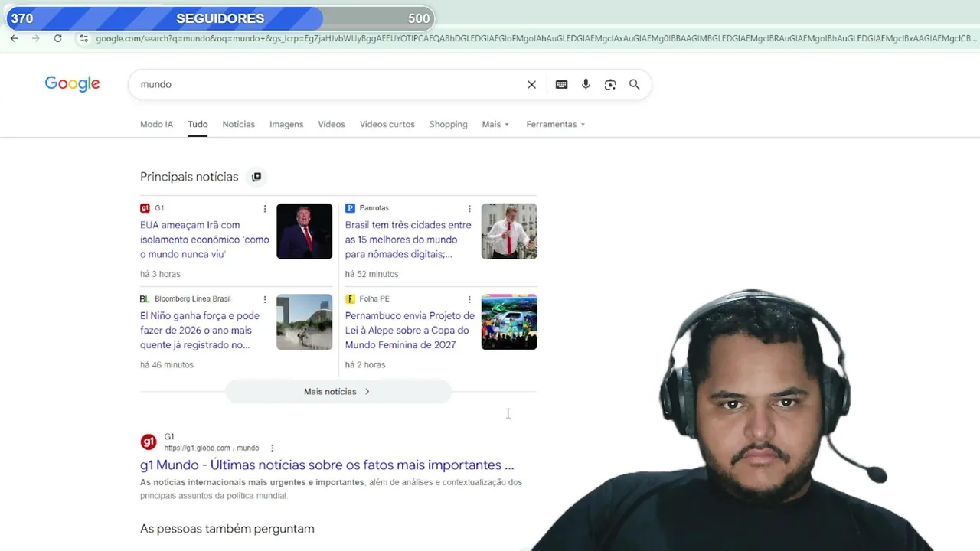Open the on-screen keyboard icon
Viewport: 980px width, 551px height.
(561, 84)
